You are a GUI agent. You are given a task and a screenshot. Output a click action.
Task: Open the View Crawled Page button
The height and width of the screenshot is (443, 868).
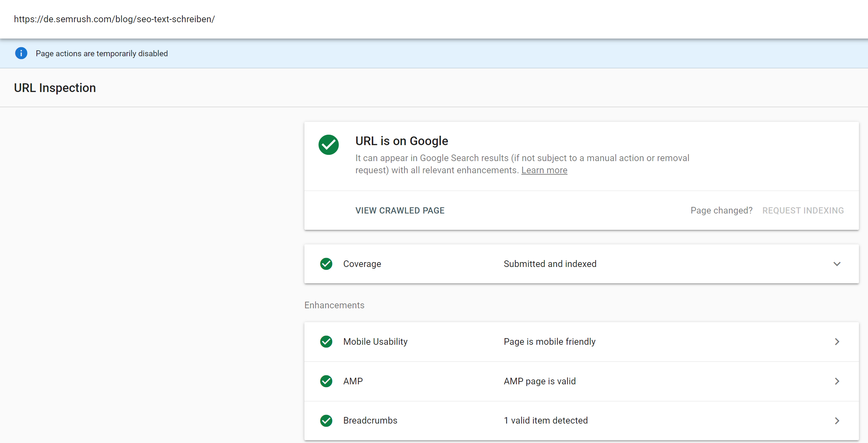coord(400,210)
